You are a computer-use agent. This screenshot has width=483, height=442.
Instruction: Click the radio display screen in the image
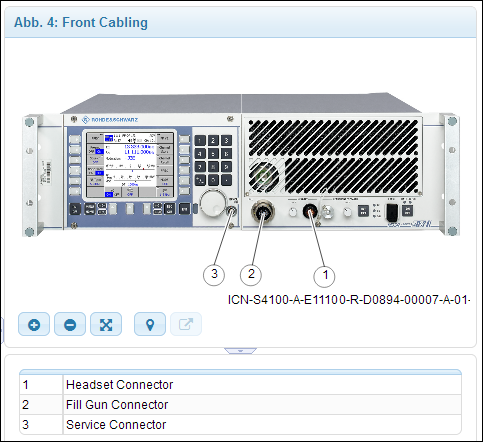(130, 165)
